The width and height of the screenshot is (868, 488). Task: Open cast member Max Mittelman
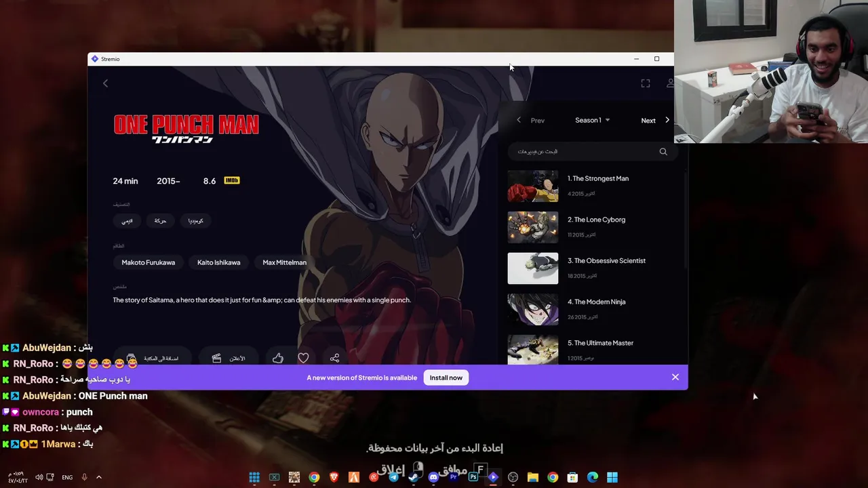(x=284, y=262)
